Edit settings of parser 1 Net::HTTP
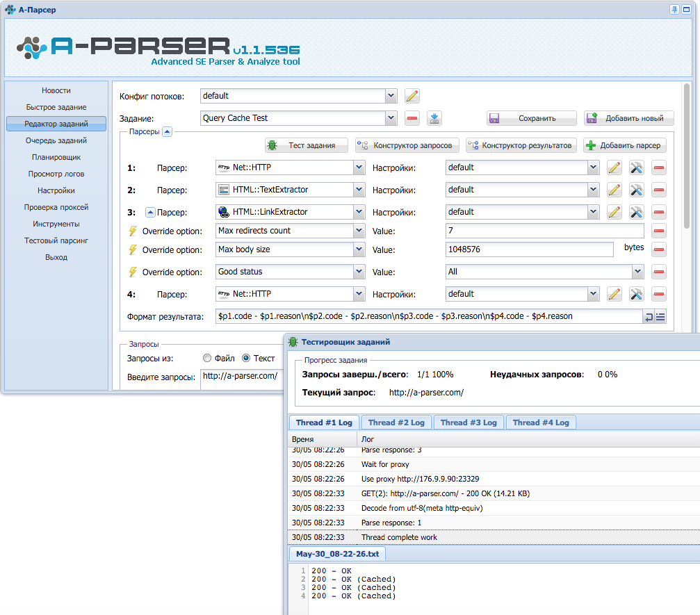The height and width of the screenshot is (615, 700). click(x=614, y=167)
